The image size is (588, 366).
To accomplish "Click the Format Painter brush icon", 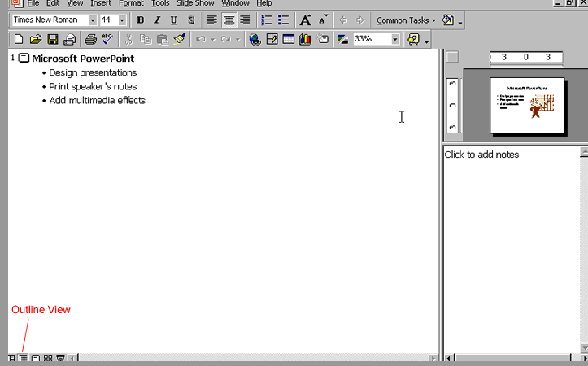I will (x=180, y=39).
